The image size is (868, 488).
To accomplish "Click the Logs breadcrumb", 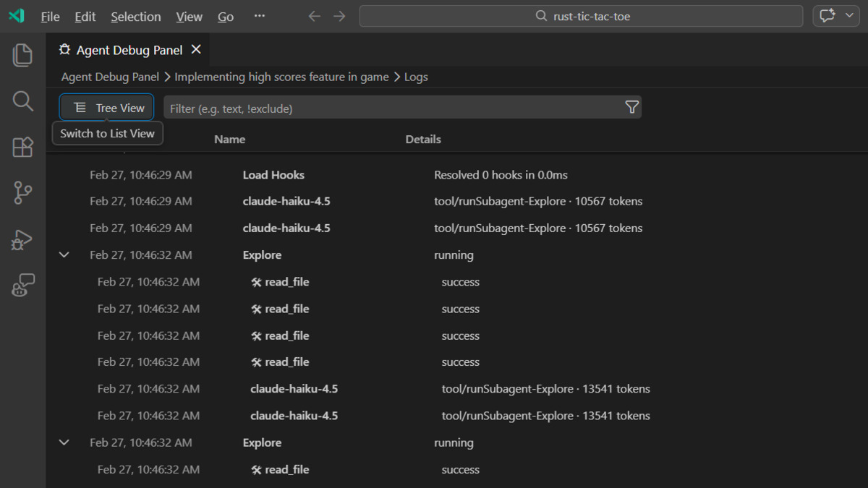I will click(x=416, y=77).
